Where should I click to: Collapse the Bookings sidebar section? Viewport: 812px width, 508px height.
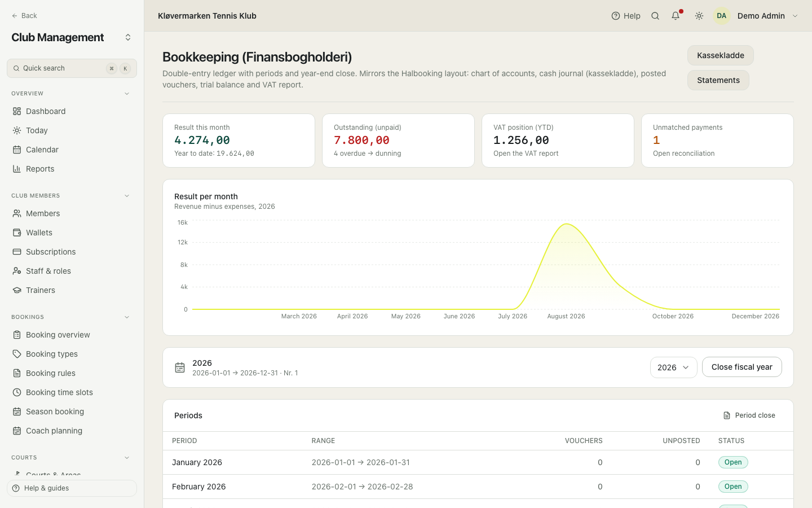click(x=127, y=317)
